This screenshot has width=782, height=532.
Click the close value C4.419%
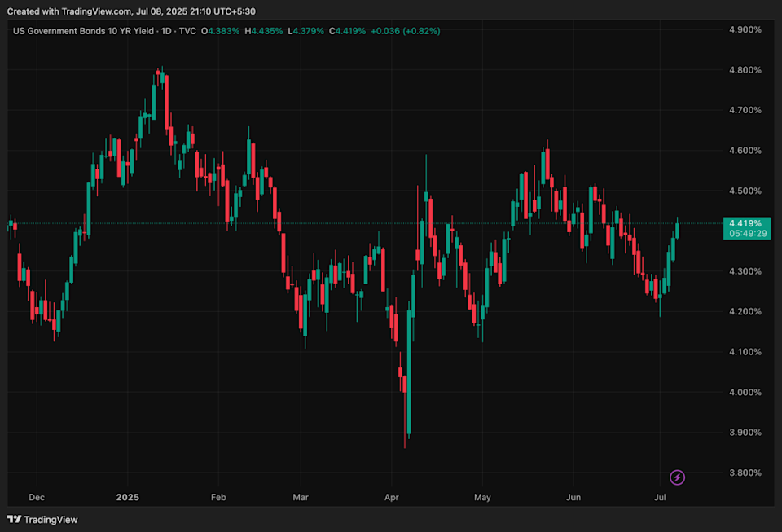click(347, 31)
